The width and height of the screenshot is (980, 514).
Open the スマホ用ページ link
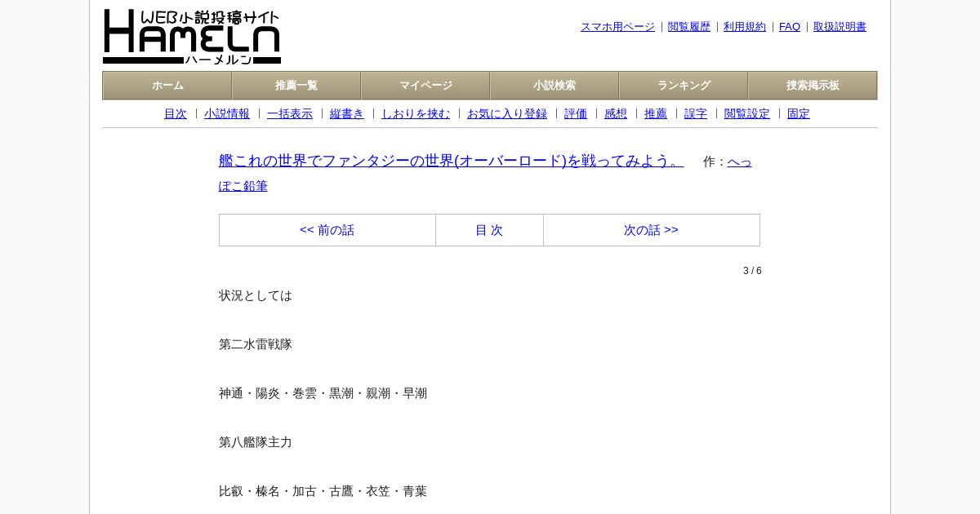point(617,27)
